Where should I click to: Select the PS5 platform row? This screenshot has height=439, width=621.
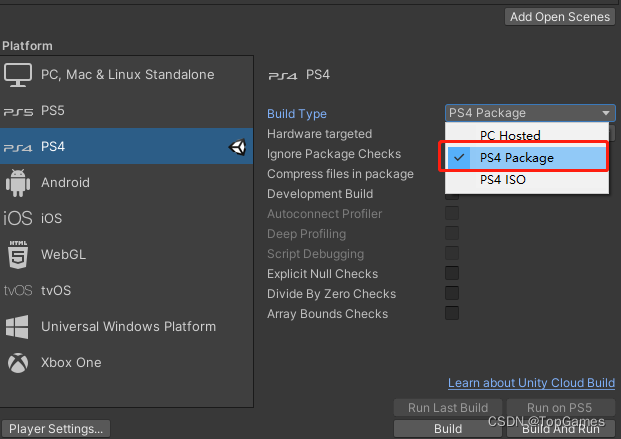[x=127, y=111]
